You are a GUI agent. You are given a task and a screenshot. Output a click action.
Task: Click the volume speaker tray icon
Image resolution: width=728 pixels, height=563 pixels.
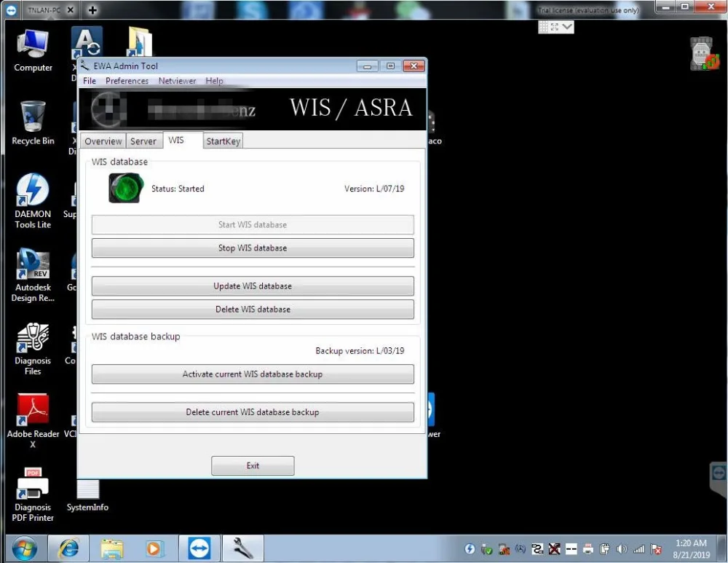pos(621,549)
